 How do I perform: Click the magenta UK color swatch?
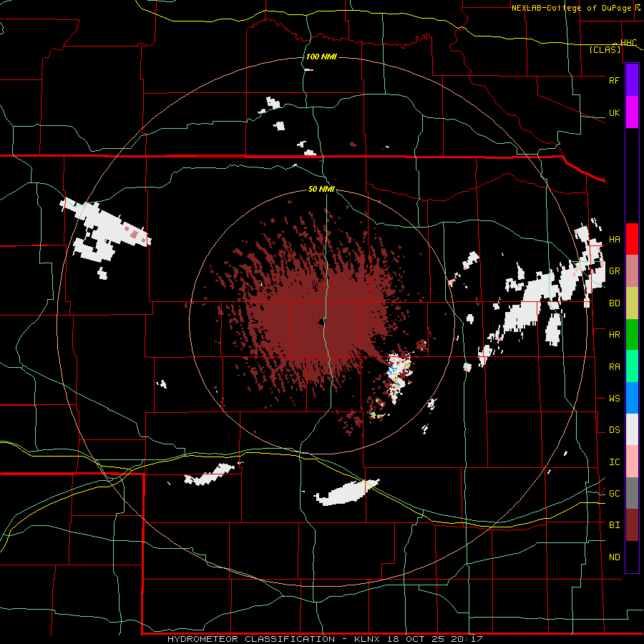pyautogui.click(x=632, y=112)
